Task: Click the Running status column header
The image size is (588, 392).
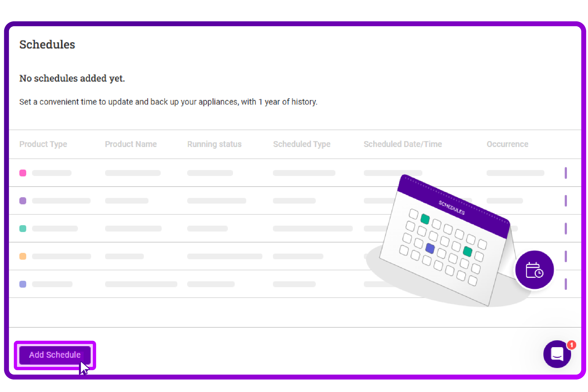Action: point(214,144)
